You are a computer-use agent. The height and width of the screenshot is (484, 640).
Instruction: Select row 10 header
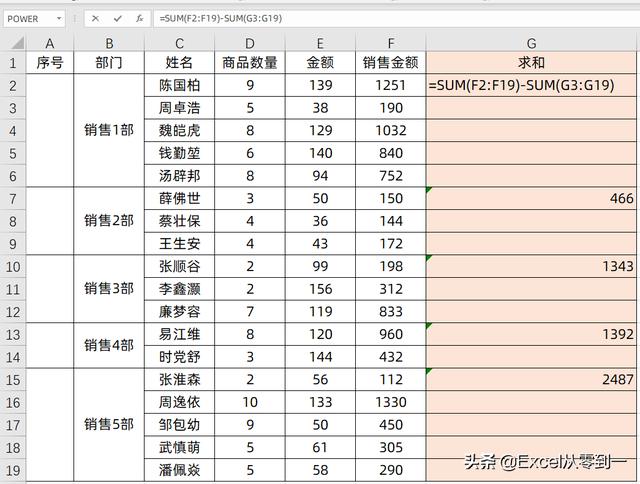click(x=13, y=266)
